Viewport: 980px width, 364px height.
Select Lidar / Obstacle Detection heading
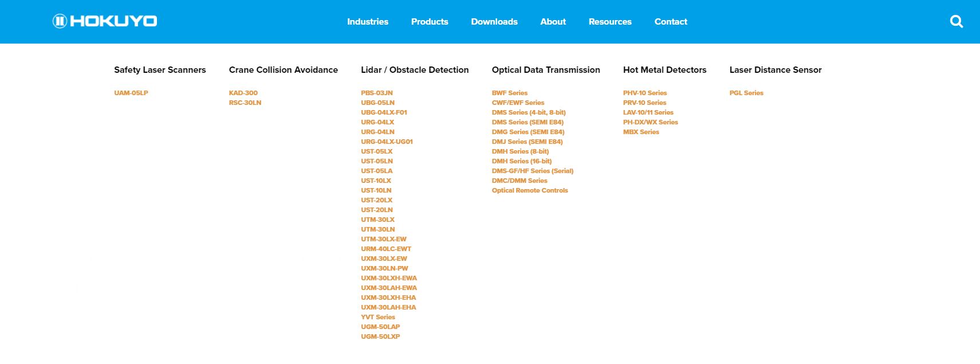415,70
